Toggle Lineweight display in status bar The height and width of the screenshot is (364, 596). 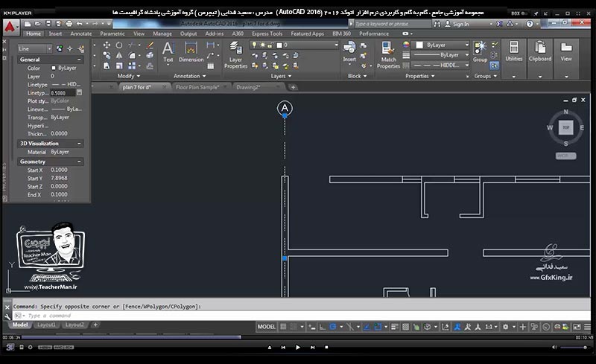pyautogui.click(x=395, y=327)
